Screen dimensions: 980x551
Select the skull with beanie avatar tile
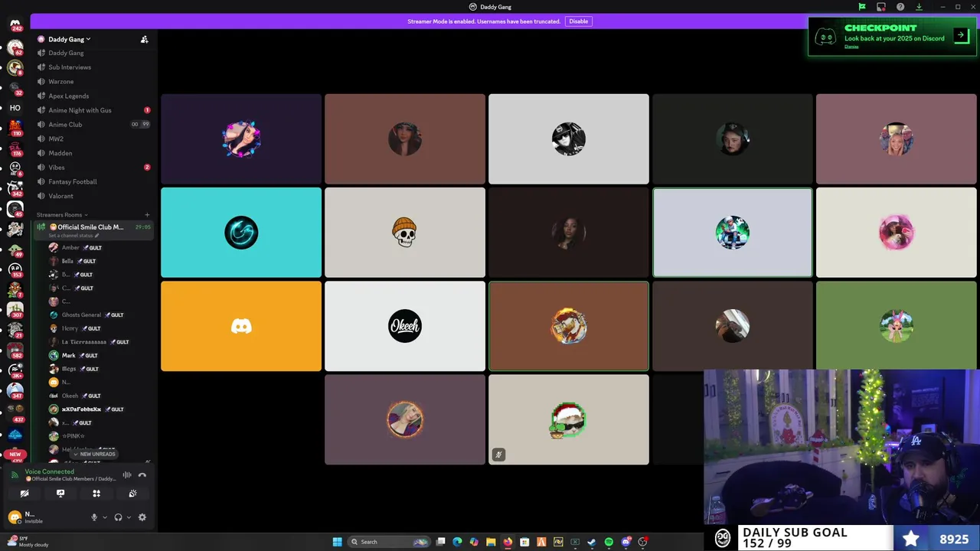coord(405,233)
